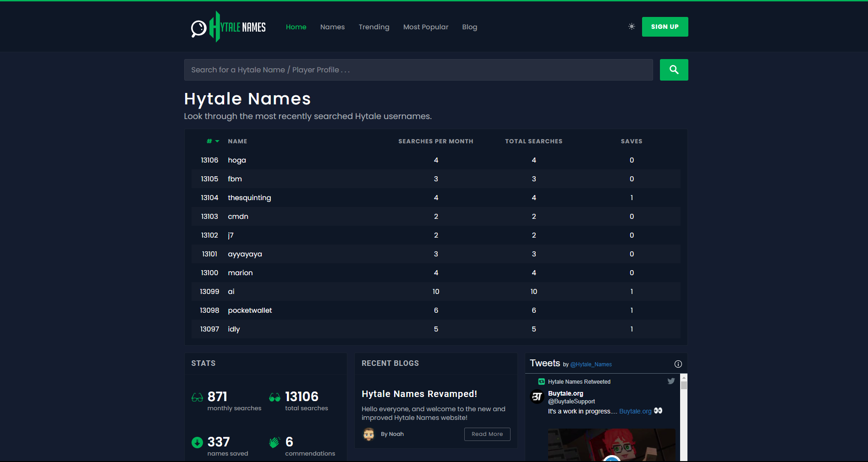868x462 pixels.
Task: Click the retweet icon beside Hytale Names Retweeted
Action: [542, 381]
